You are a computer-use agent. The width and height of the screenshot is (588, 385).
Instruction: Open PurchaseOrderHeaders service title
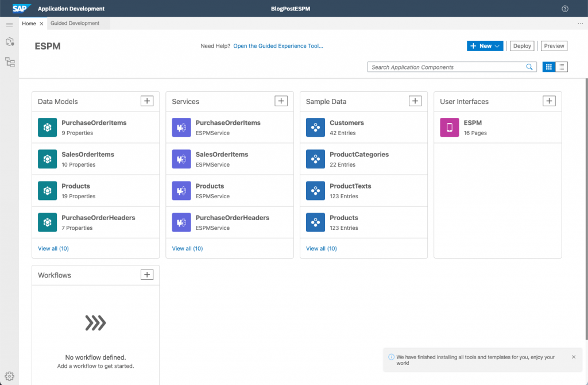(233, 218)
